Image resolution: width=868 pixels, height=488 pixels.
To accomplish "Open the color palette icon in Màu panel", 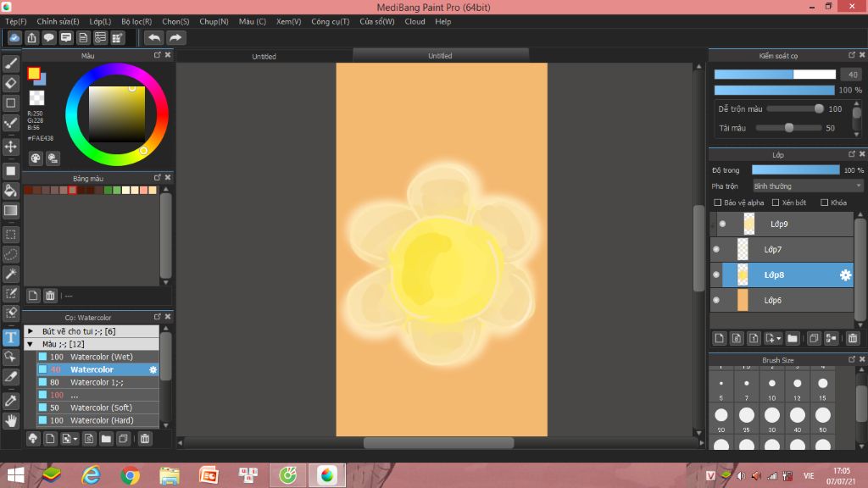I will coord(36,158).
